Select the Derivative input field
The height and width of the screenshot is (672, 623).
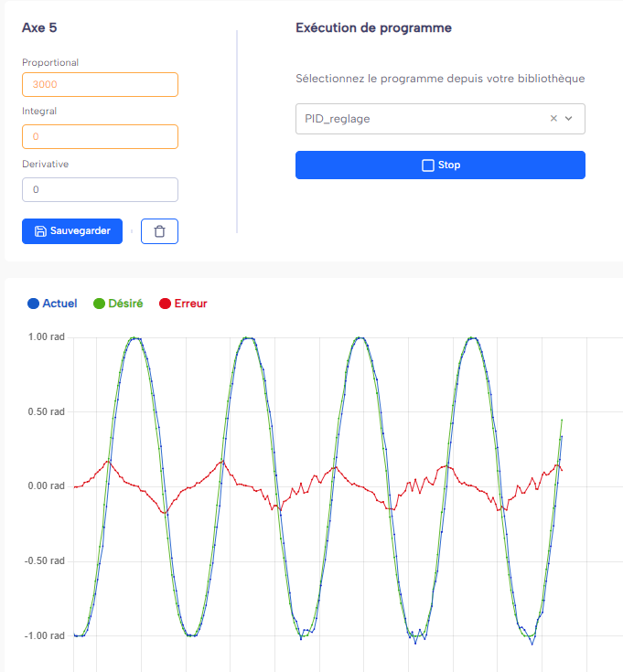click(x=100, y=189)
